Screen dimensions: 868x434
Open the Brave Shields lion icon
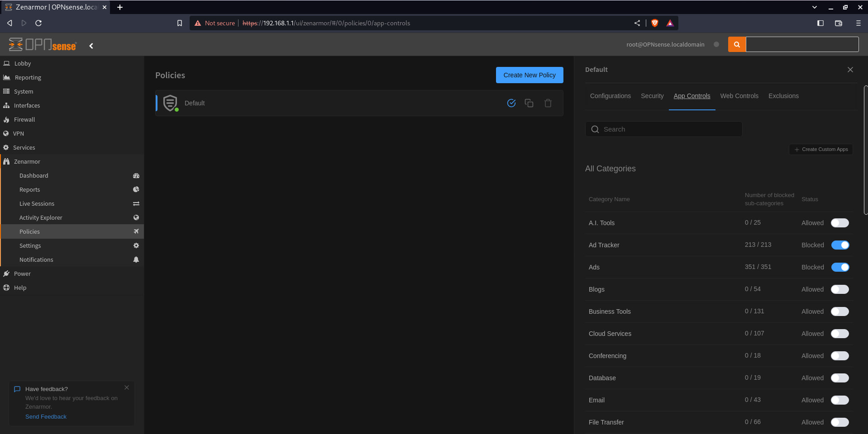pos(655,23)
